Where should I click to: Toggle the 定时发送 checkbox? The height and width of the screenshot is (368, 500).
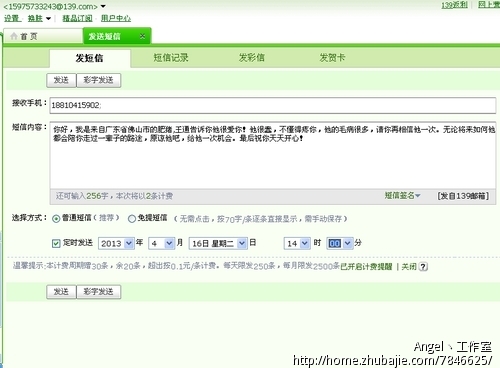[x=56, y=243]
